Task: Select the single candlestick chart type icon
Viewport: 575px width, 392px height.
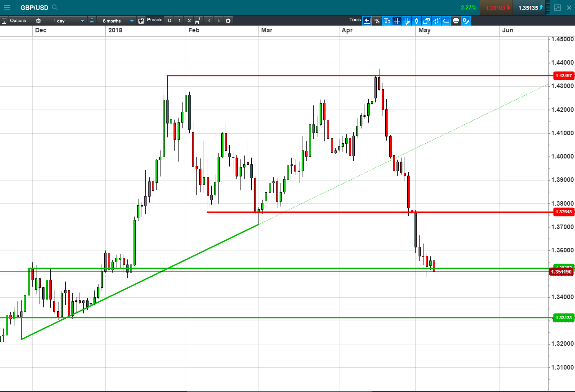Action: point(416,21)
